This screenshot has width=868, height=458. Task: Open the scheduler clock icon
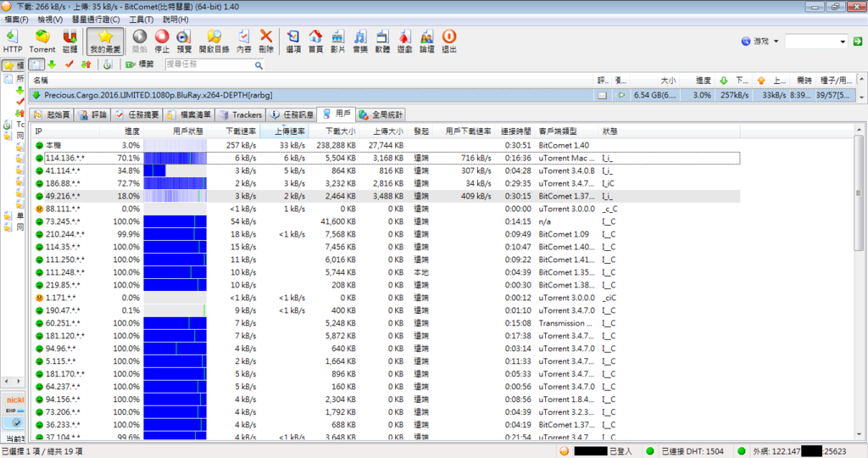tap(108, 64)
